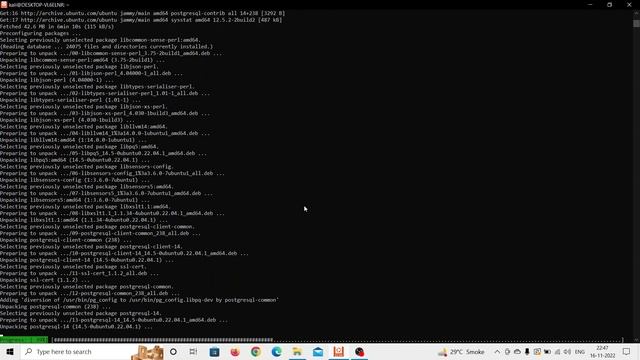
Task: Click the 'Unpacking ssl-cert (1.1.2)' line
Action: click(x=44, y=280)
